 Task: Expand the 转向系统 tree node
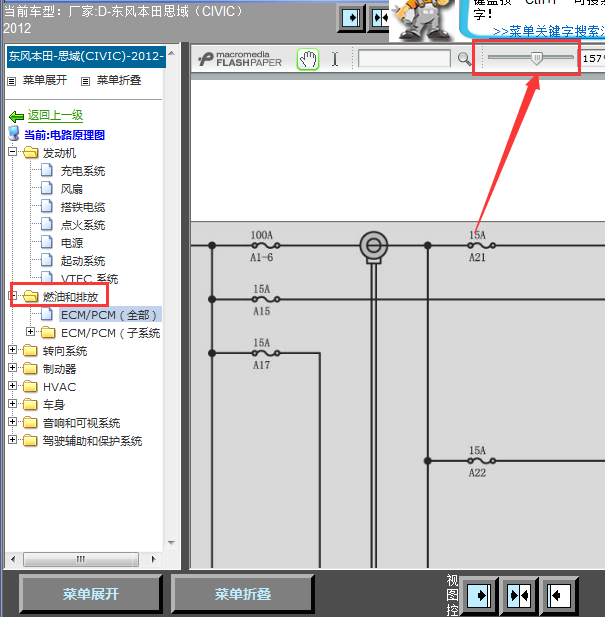(x=13, y=349)
